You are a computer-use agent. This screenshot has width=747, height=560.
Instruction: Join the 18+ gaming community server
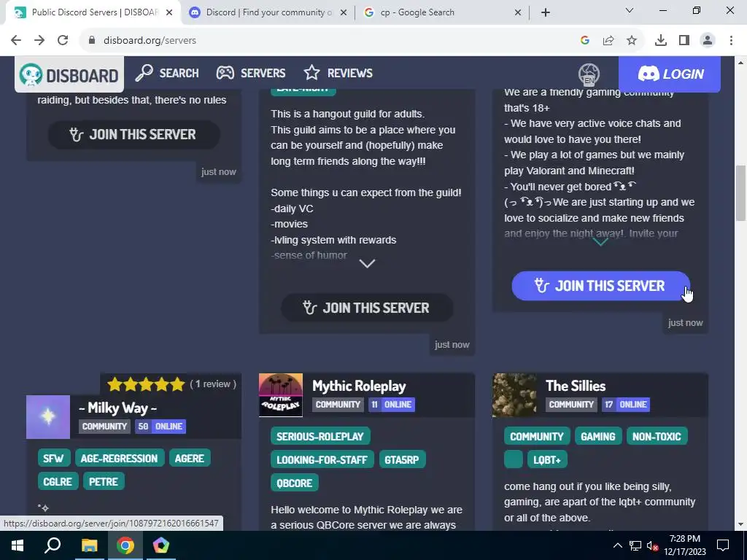[601, 286]
